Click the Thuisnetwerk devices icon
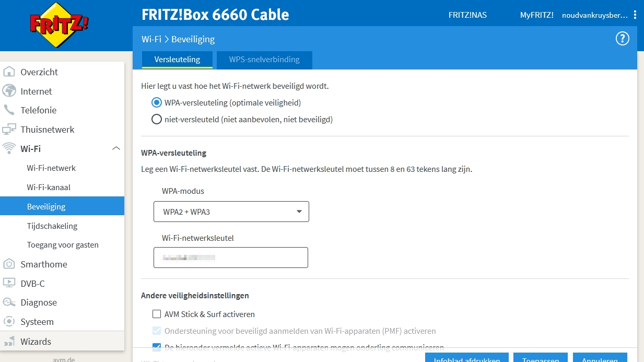 point(9,130)
